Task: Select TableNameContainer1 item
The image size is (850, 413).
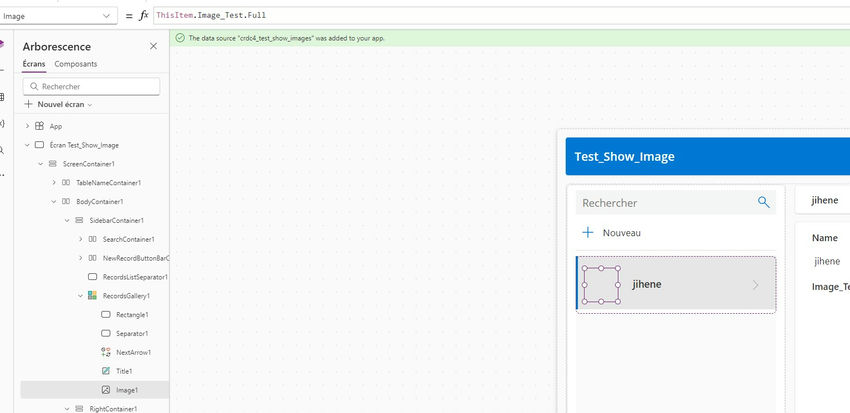Action: [108, 183]
